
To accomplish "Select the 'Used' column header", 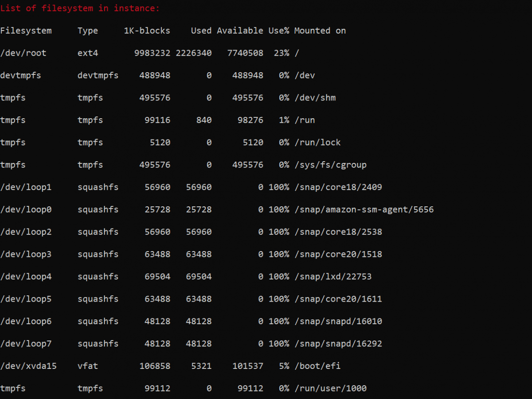I will point(201,31).
